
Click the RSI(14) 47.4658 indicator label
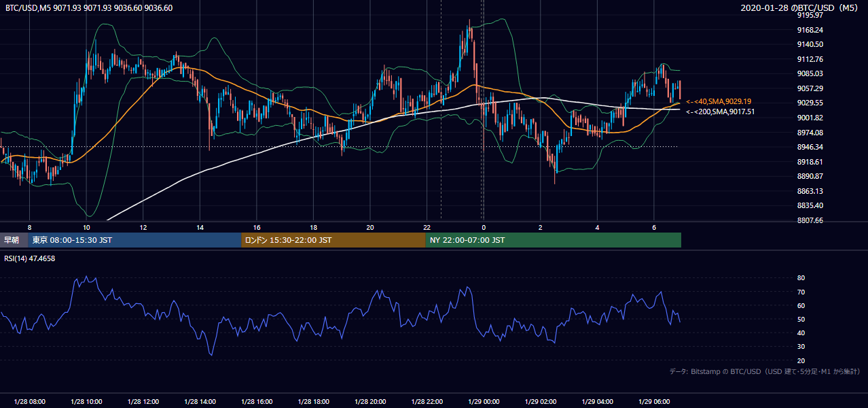tap(30, 258)
